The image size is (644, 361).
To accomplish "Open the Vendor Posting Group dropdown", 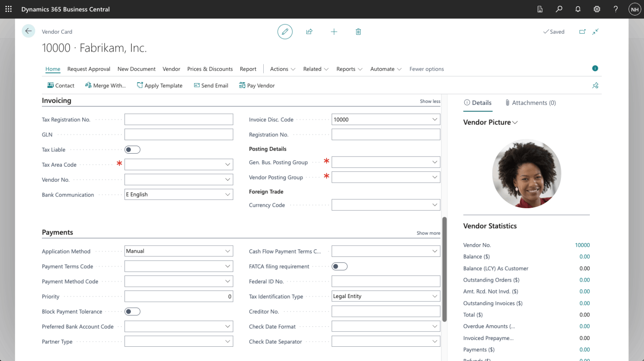I will (x=435, y=177).
